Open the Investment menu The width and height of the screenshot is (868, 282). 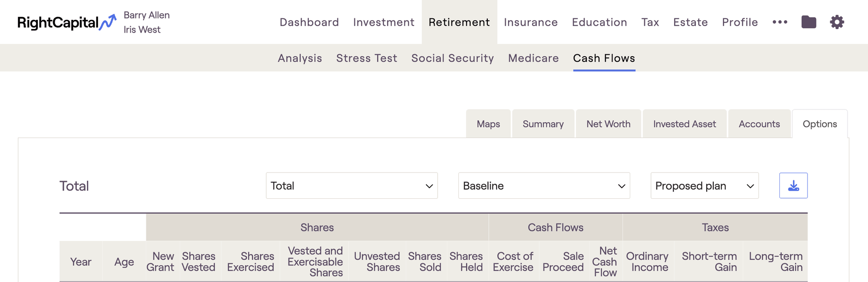[384, 22]
